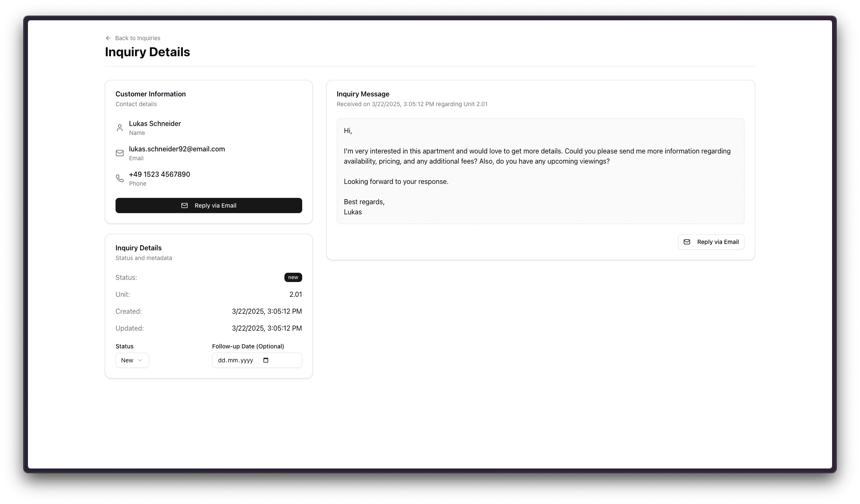Viewport: 860px width, 504px height.
Task: Click the outlined Reply via Email button below the message
Action: click(711, 242)
